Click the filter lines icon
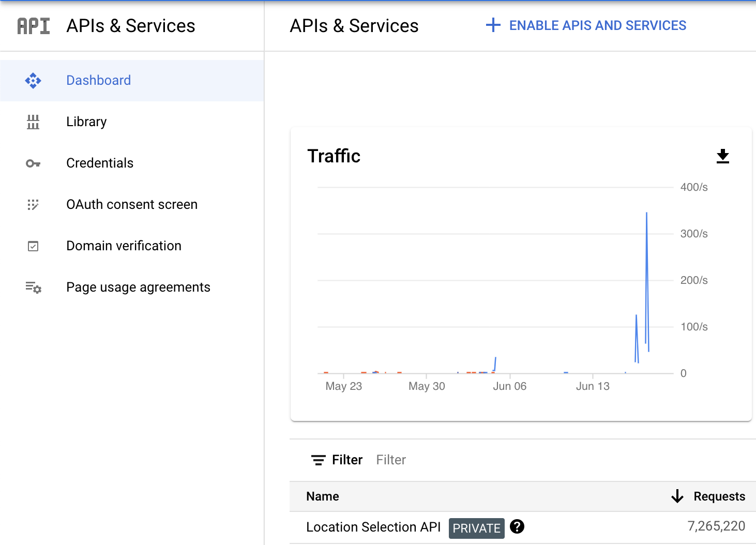The width and height of the screenshot is (756, 545). click(x=318, y=460)
